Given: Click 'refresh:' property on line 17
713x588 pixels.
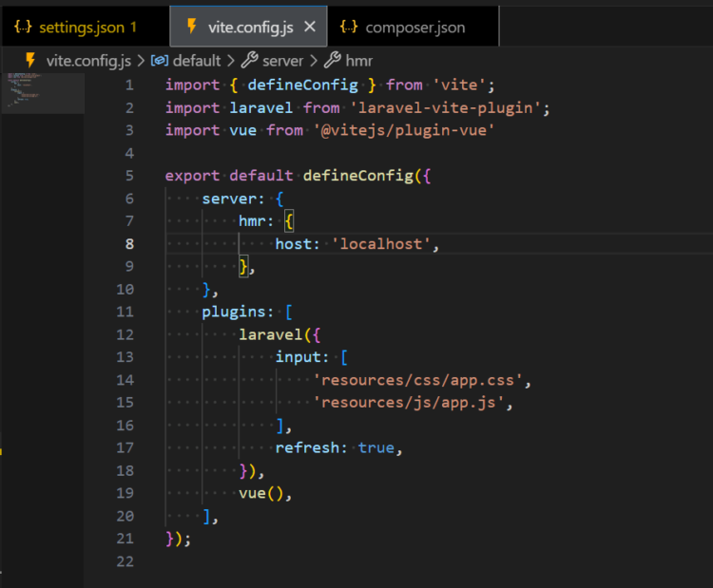Looking at the screenshot, I should (x=311, y=448).
